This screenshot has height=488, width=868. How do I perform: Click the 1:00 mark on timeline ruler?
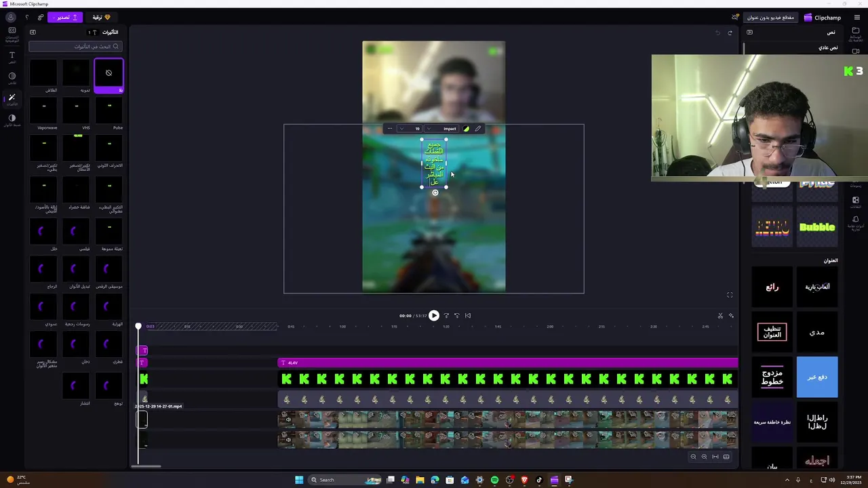[x=342, y=327]
